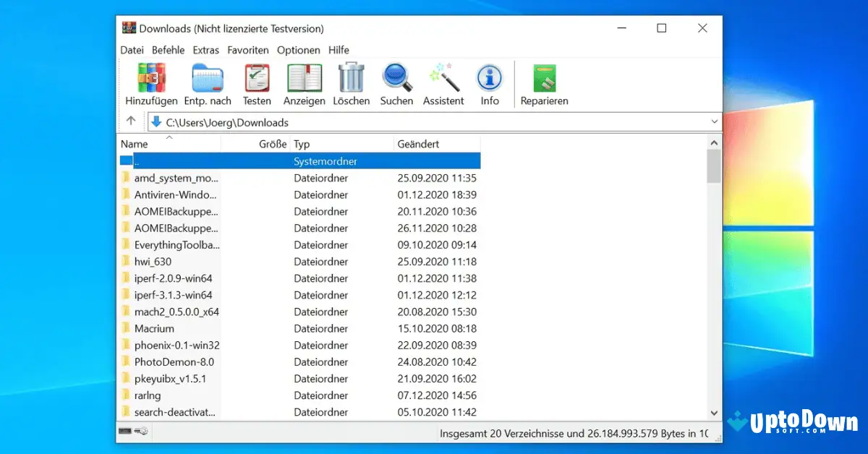Click the vertical scrollbar down arrow
Viewport: 868px width, 454px height.
[714, 413]
